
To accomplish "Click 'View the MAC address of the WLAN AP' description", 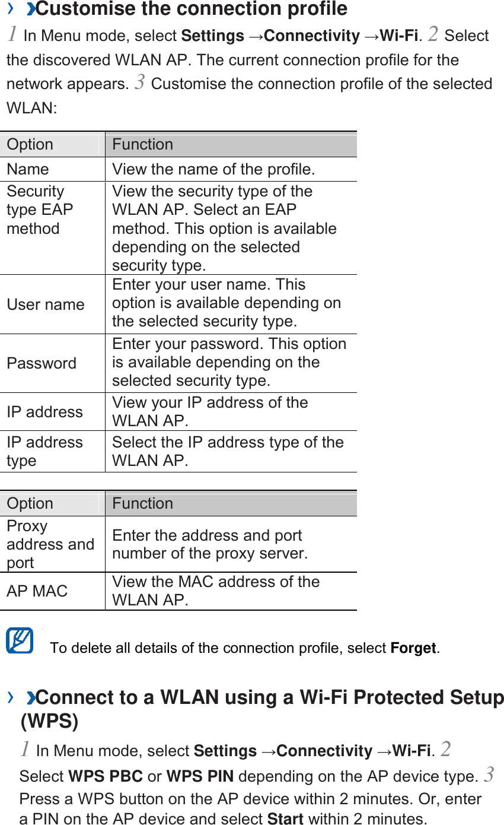I will click(216, 591).
